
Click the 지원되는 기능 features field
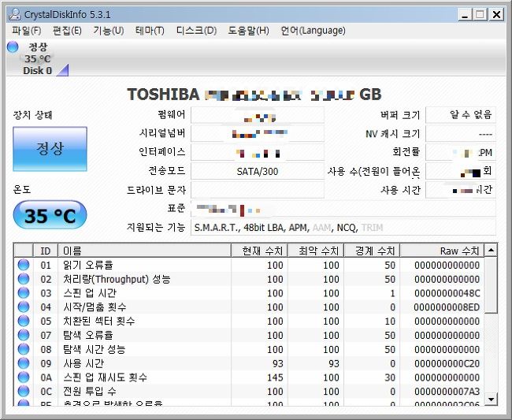click(343, 227)
